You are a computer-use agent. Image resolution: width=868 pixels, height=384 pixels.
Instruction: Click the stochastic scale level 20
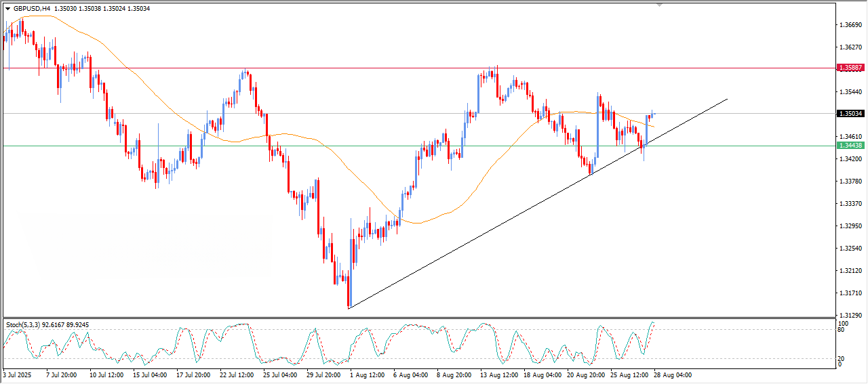(842, 358)
